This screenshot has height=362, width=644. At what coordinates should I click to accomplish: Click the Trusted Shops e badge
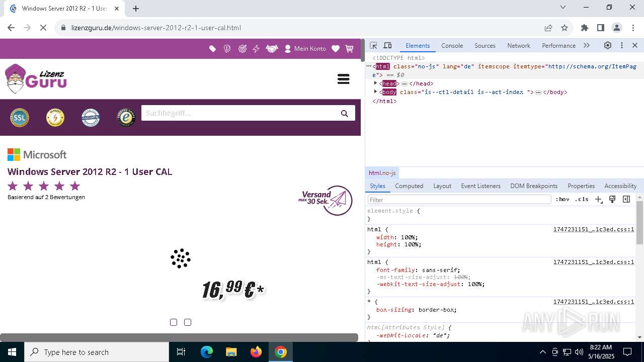point(126,118)
